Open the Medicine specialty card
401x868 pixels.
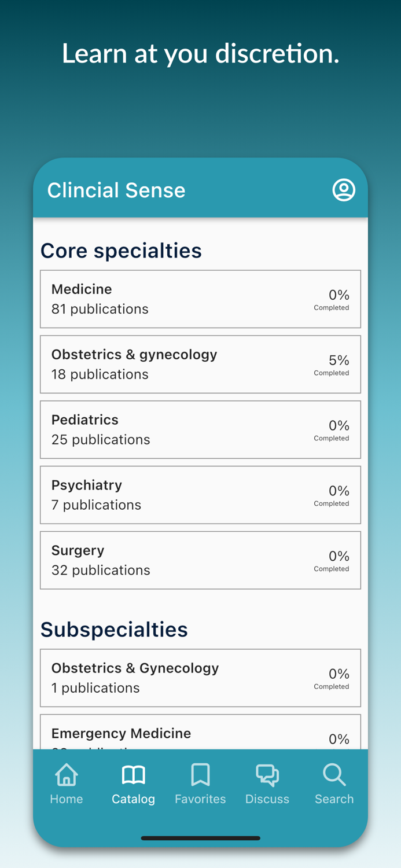(x=200, y=299)
